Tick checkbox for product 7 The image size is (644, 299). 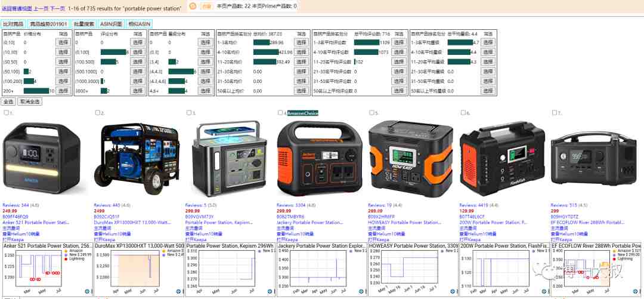coord(555,113)
